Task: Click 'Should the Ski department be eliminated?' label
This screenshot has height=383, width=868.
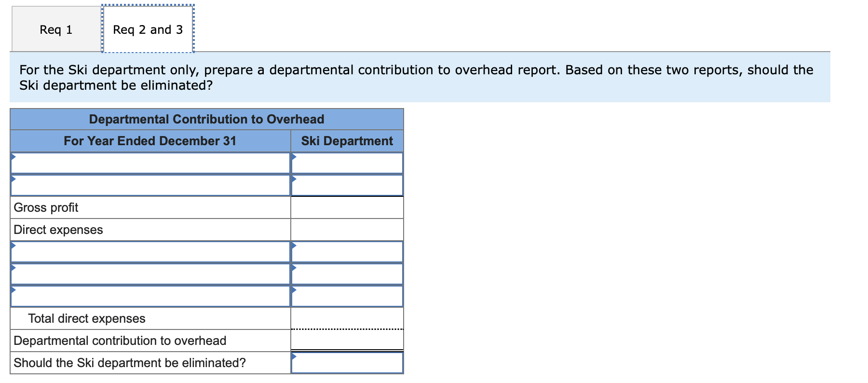Action: point(130,363)
